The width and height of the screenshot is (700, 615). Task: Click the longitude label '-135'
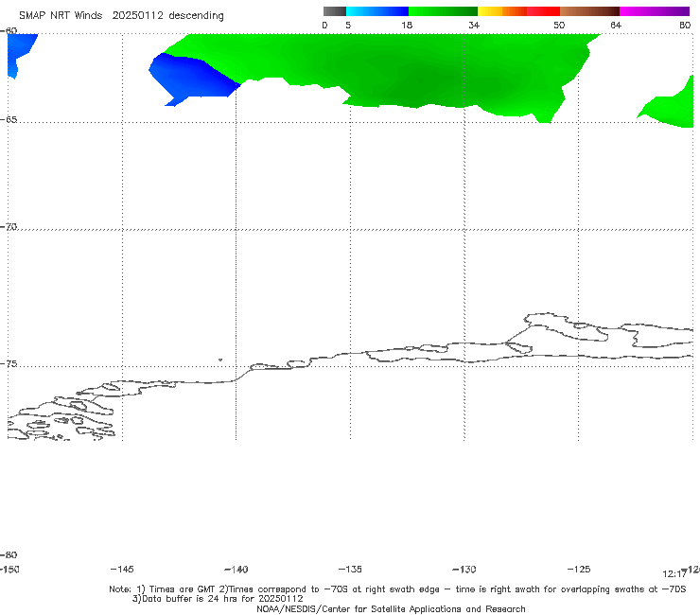point(350,570)
